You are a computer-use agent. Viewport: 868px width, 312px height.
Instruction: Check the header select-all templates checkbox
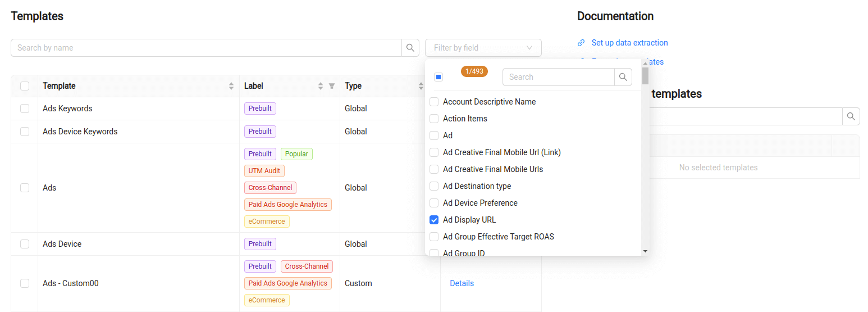pyautogui.click(x=25, y=86)
